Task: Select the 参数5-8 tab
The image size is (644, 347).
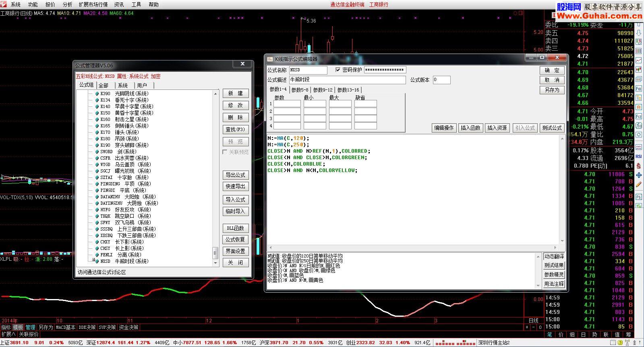Action: pyautogui.click(x=300, y=90)
